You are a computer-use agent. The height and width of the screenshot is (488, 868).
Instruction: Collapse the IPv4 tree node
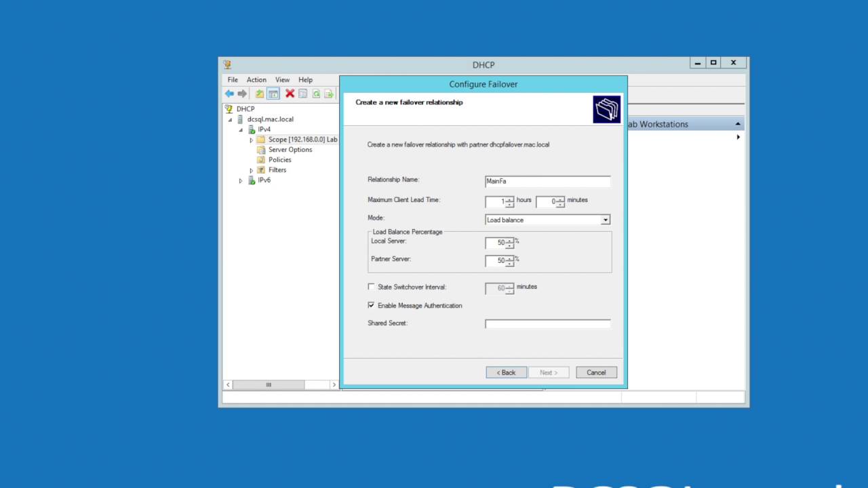point(241,130)
